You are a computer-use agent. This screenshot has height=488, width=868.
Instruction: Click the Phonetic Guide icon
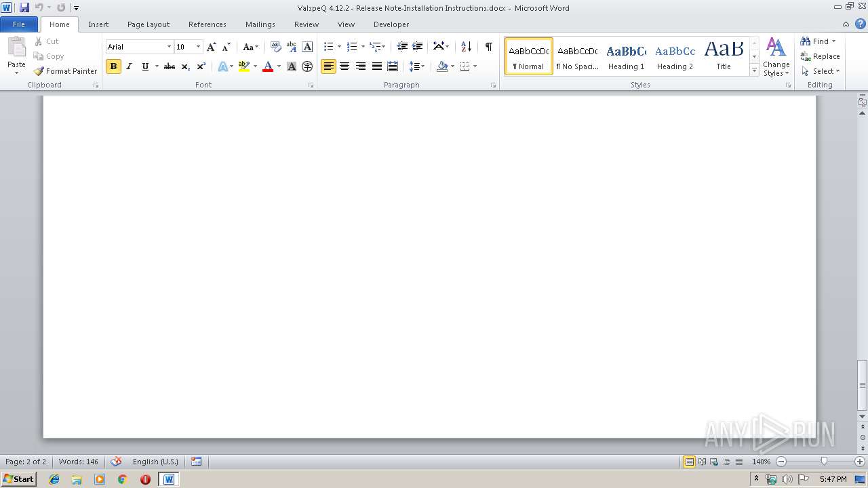(x=292, y=47)
